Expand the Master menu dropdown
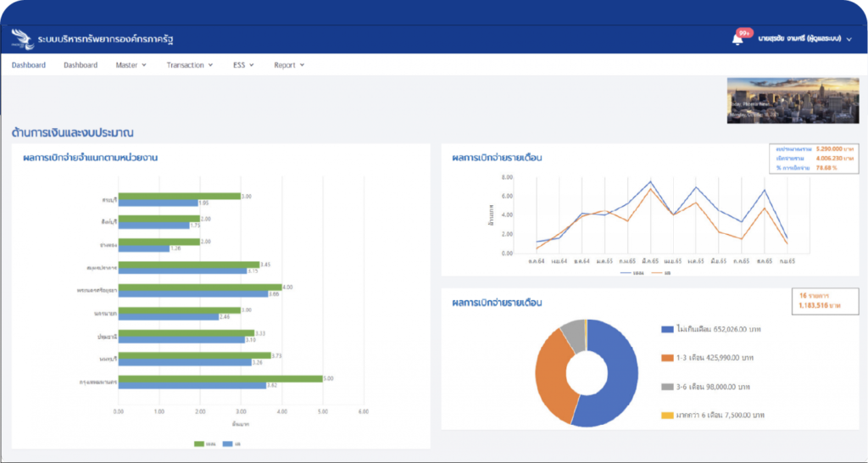Viewport: 868px width, 463px height. (x=131, y=65)
